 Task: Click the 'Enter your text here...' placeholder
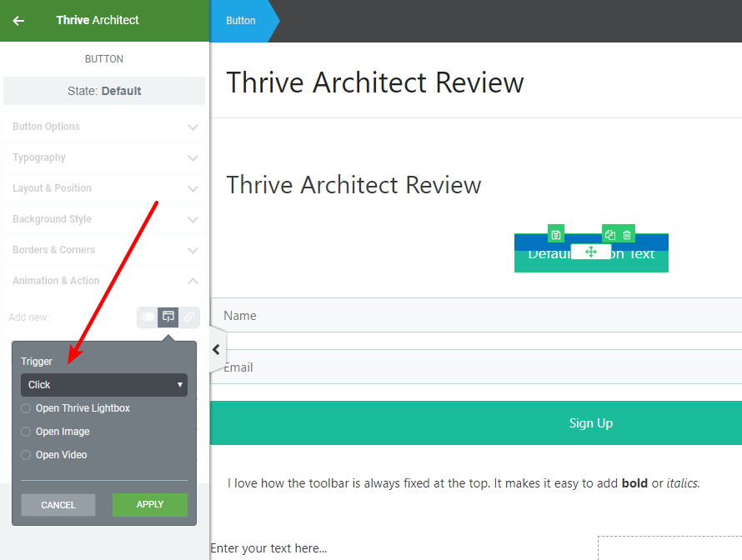(268, 548)
